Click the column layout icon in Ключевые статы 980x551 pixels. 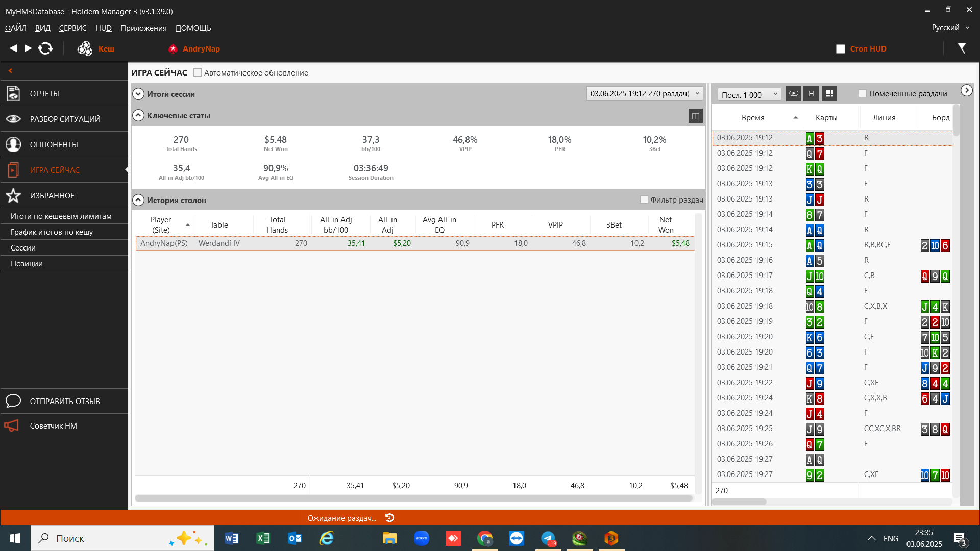[696, 116]
